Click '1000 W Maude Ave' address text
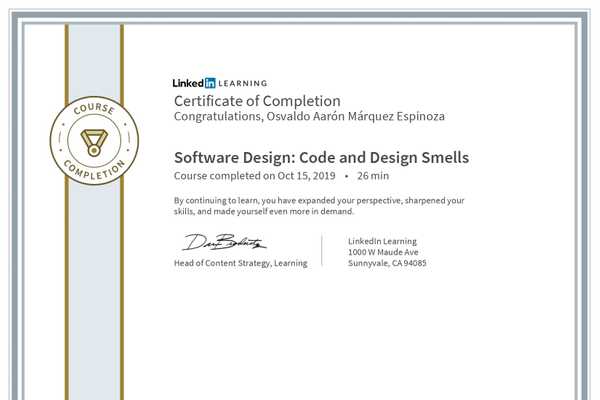Screen dimensions: 600x400 (x=383, y=252)
